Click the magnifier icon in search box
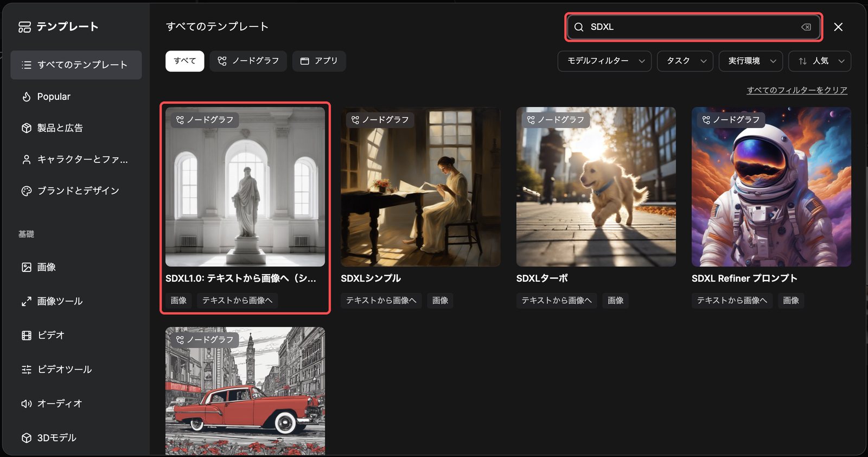This screenshot has width=868, height=457. [579, 27]
